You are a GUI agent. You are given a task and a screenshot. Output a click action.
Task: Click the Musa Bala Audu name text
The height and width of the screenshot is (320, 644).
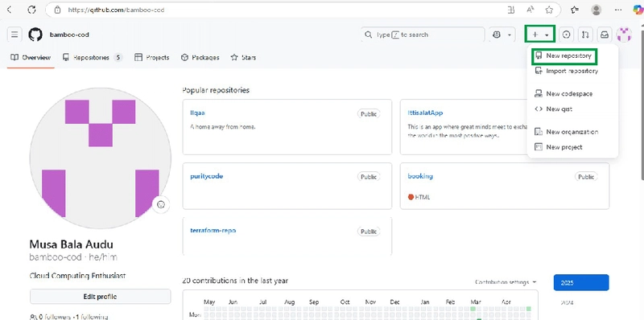pos(72,244)
